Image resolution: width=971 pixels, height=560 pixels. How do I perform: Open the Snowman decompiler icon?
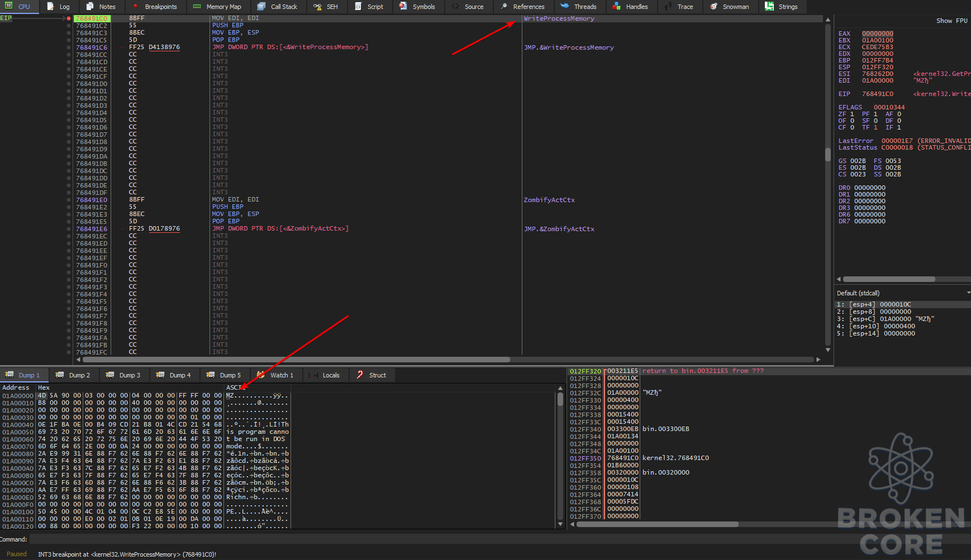pos(713,7)
